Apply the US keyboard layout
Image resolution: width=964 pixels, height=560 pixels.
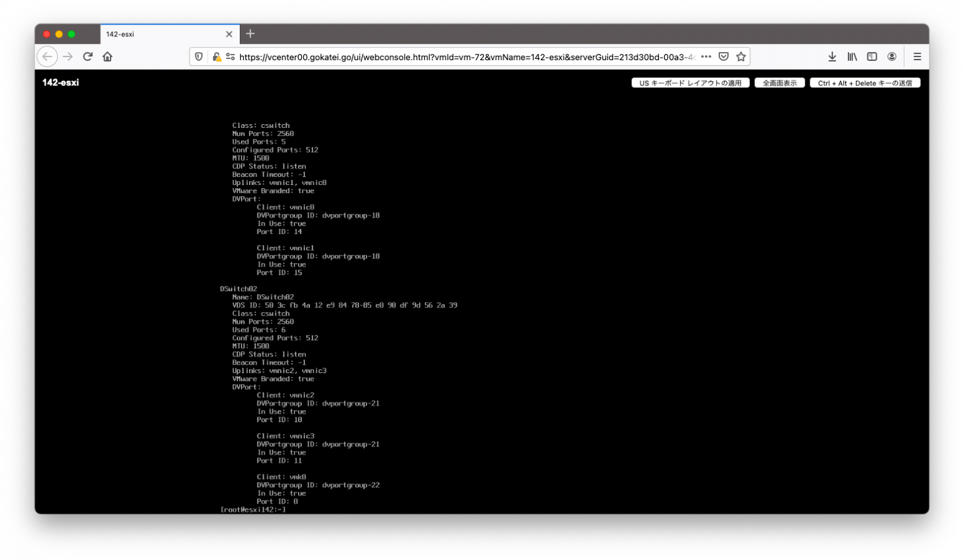[x=690, y=82]
